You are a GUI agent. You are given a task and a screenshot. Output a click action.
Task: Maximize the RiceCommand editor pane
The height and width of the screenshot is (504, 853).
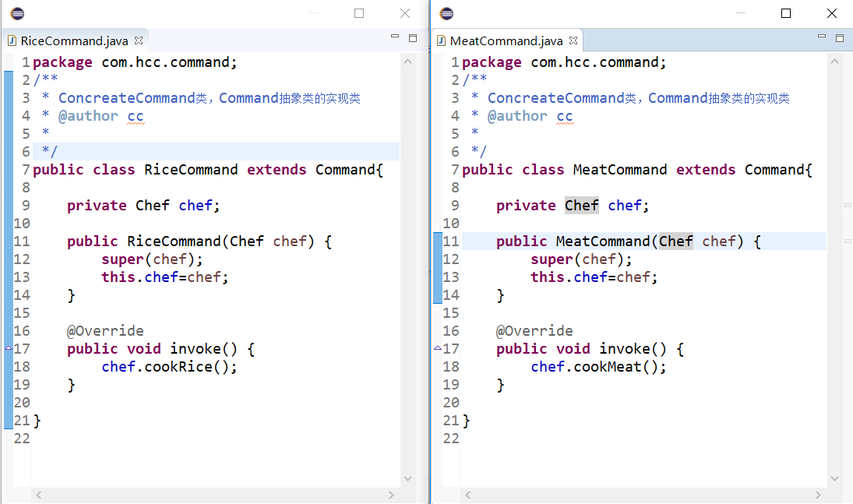pyautogui.click(x=413, y=38)
